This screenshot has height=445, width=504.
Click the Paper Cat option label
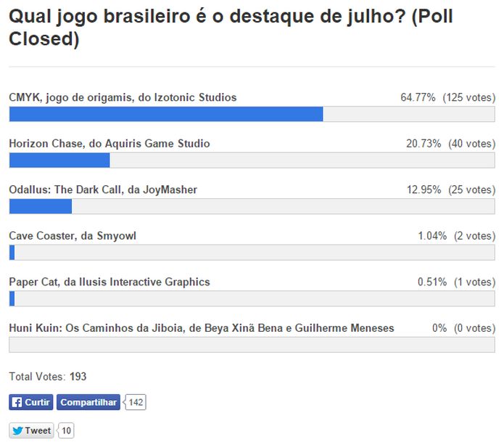[x=110, y=282]
